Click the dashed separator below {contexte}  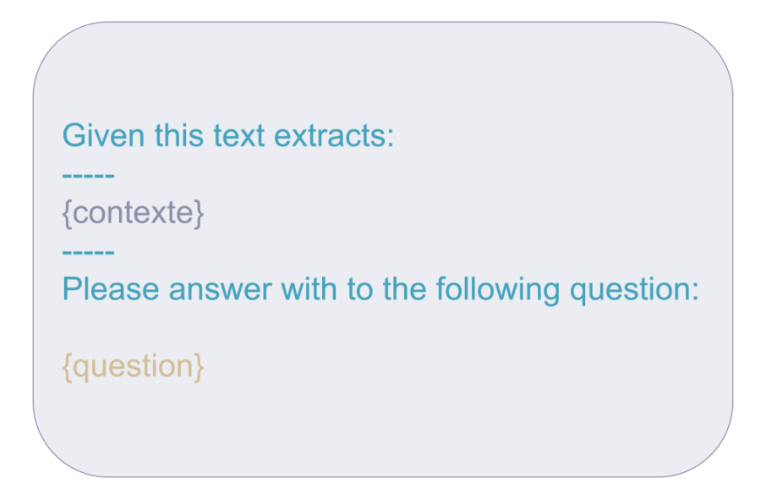88,252
